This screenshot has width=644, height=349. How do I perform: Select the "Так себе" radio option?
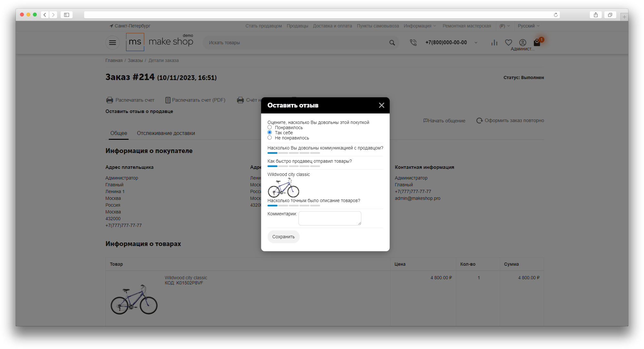pyautogui.click(x=270, y=133)
